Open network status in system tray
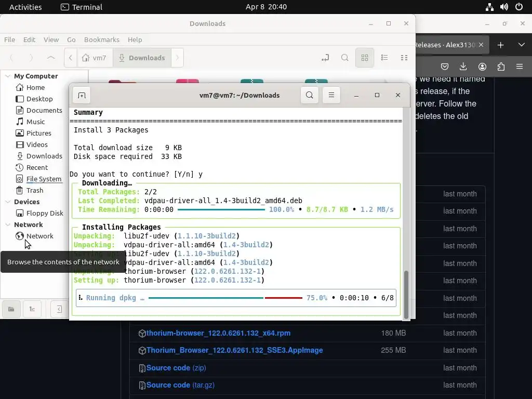 pyautogui.click(x=489, y=7)
